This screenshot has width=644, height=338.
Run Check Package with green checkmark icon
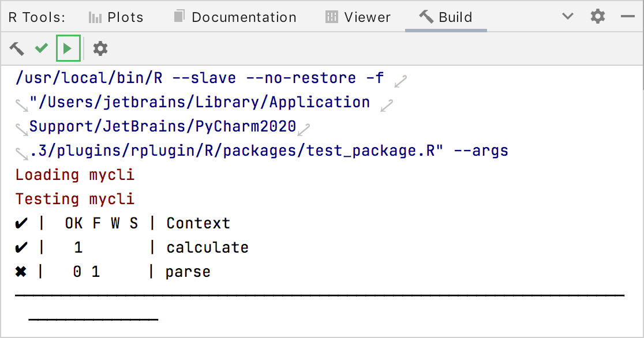(41, 49)
